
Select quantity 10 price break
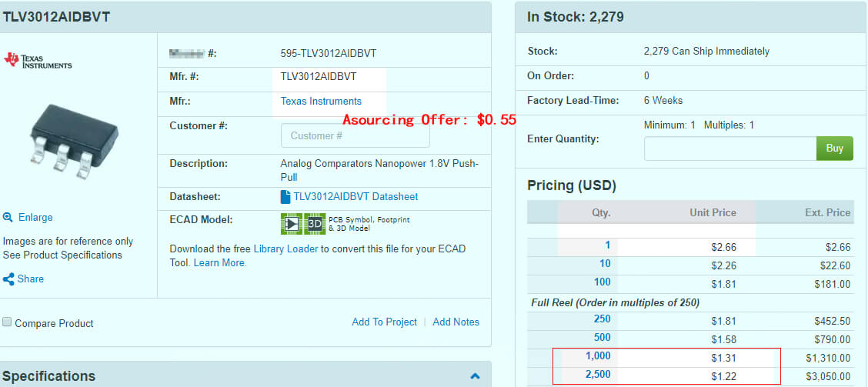(605, 264)
